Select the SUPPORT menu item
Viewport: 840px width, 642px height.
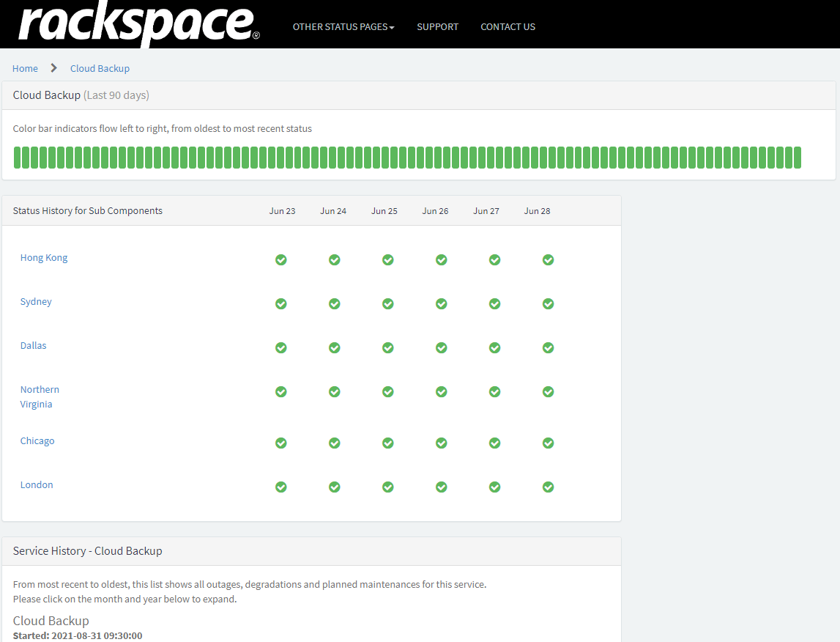click(x=437, y=26)
